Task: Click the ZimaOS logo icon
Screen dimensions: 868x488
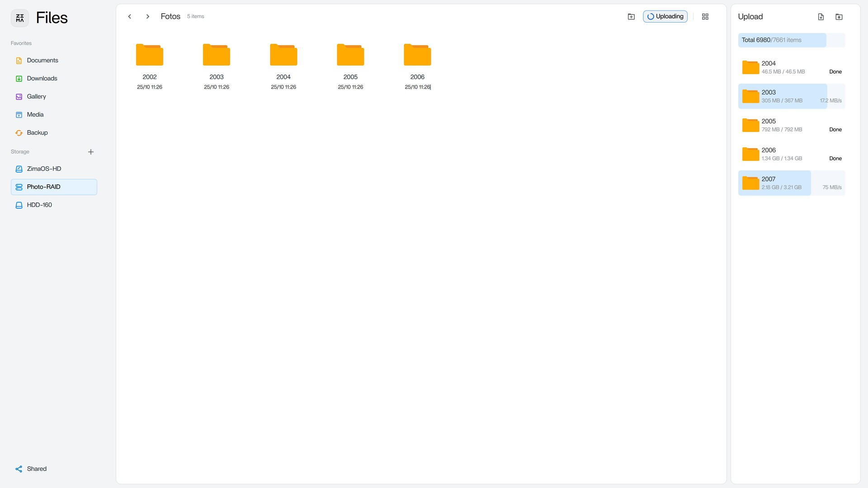Action: point(20,18)
